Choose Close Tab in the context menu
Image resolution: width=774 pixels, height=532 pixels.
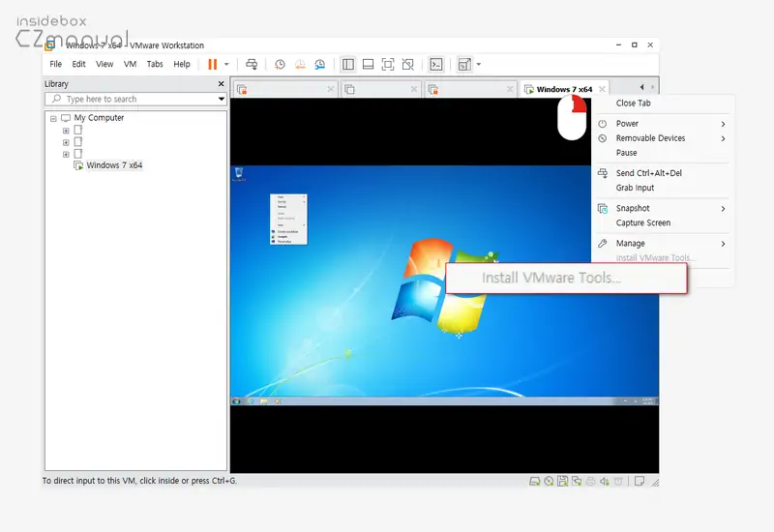(x=634, y=103)
